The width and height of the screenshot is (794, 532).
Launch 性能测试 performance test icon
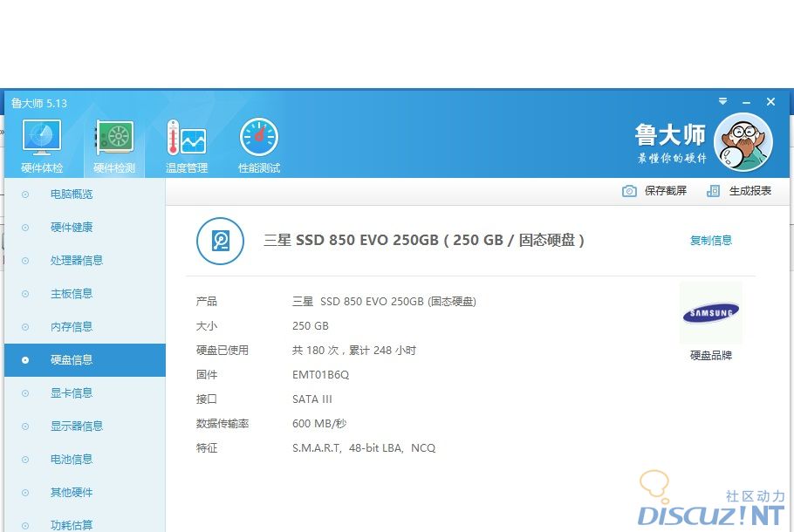coord(259,137)
